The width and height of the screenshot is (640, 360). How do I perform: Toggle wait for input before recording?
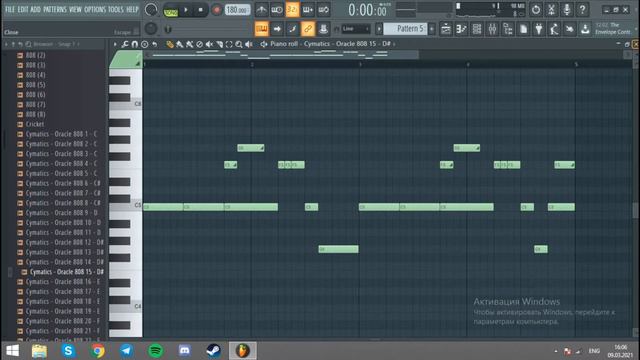point(277,9)
